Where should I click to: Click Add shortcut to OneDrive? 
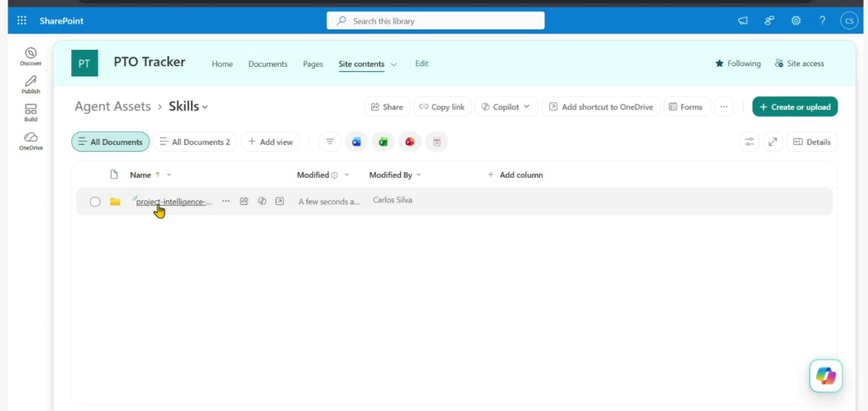pyautogui.click(x=601, y=107)
